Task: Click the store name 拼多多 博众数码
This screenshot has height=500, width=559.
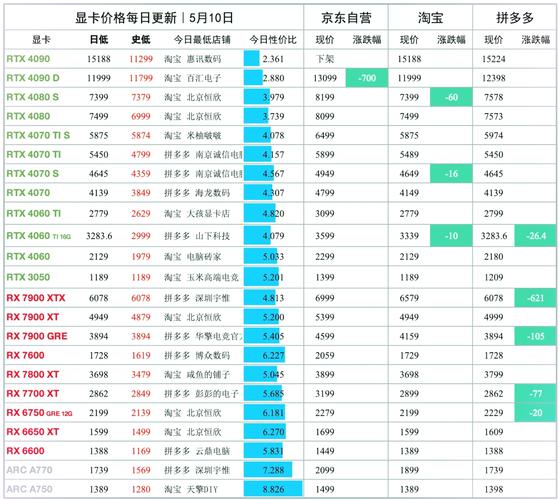Action: tap(197, 355)
